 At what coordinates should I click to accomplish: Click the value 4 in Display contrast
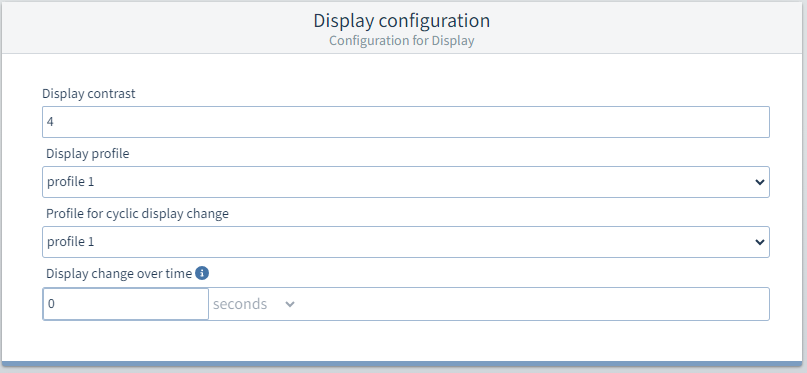coord(50,122)
